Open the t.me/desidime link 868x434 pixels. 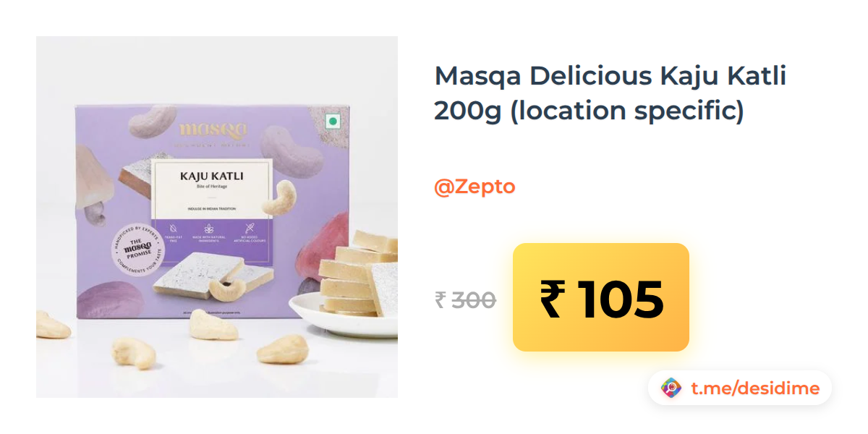[x=755, y=388]
